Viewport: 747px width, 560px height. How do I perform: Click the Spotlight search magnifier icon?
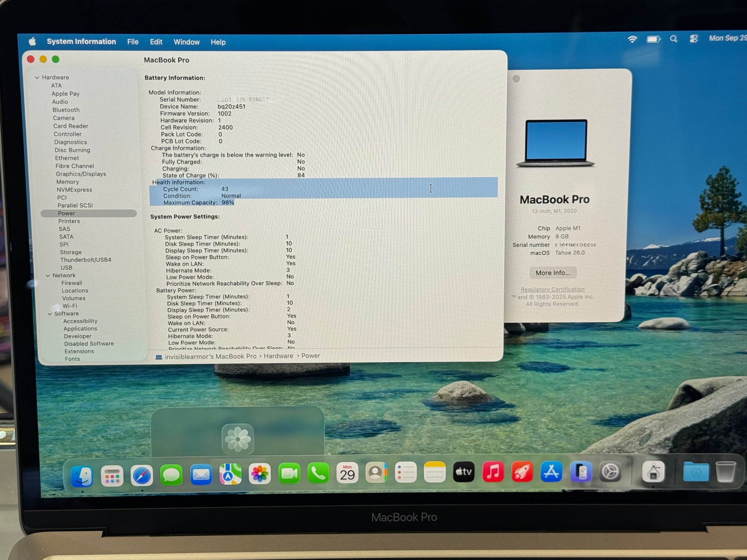673,39
